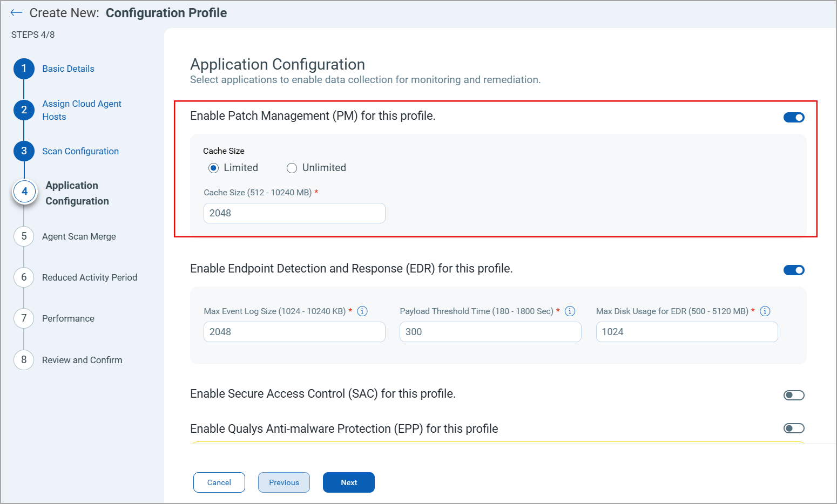Viewport: 837px width, 504px height.
Task: Enable Secure Access Control for this profile
Action: click(794, 394)
